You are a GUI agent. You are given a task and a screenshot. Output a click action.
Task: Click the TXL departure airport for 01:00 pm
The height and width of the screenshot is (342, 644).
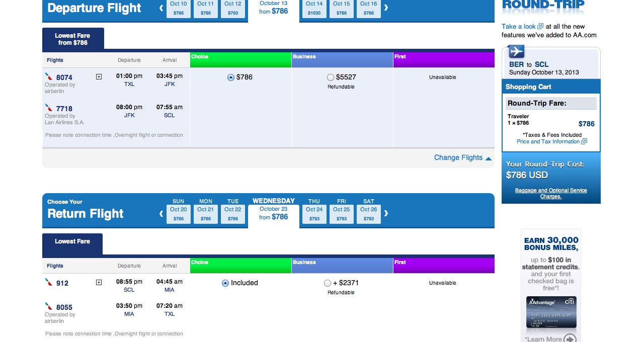129,84
